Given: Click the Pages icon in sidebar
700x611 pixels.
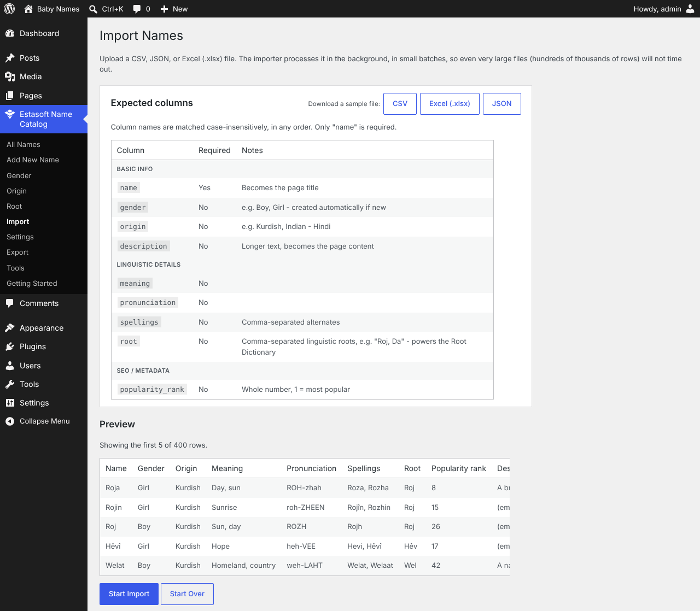Looking at the screenshot, I should (x=10, y=96).
